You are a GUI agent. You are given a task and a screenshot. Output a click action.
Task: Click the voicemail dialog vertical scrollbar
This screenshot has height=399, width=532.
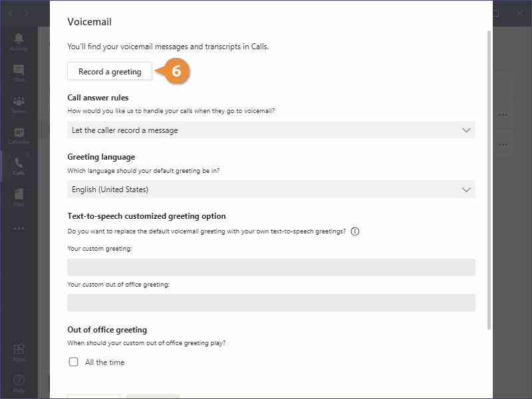click(490, 180)
